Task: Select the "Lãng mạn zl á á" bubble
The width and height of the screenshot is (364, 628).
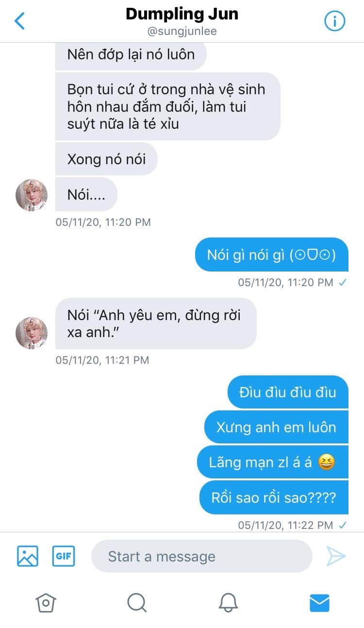Action: point(273,462)
